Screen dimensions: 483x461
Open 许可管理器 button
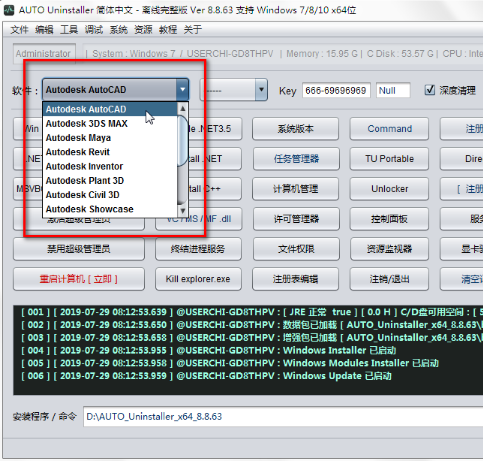point(296,219)
